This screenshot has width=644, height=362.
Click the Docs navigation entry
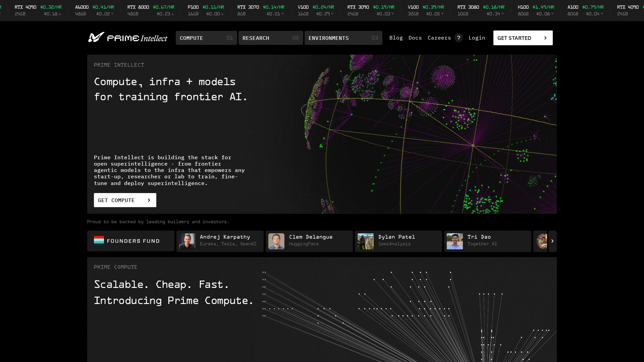click(415, 38)
